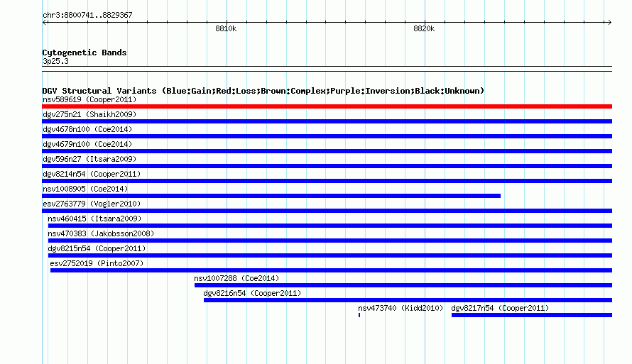The height and width of the screenshot is (364, 632).
Task: Select the 3p25.3 band label
Action: 55,61
